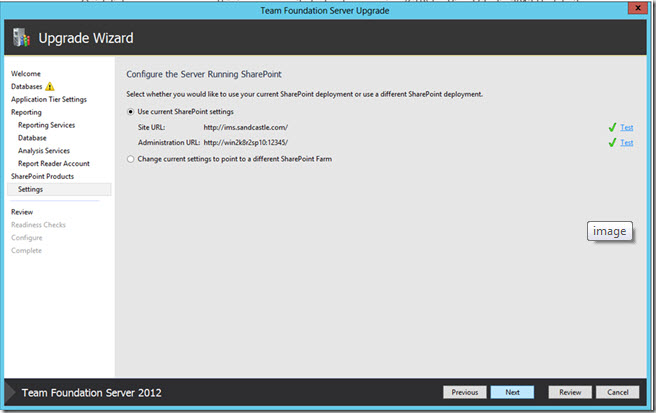656x413 pixels.
Task: Select Use current SharePoint settings radio
Action: click(x=131, y=112)
